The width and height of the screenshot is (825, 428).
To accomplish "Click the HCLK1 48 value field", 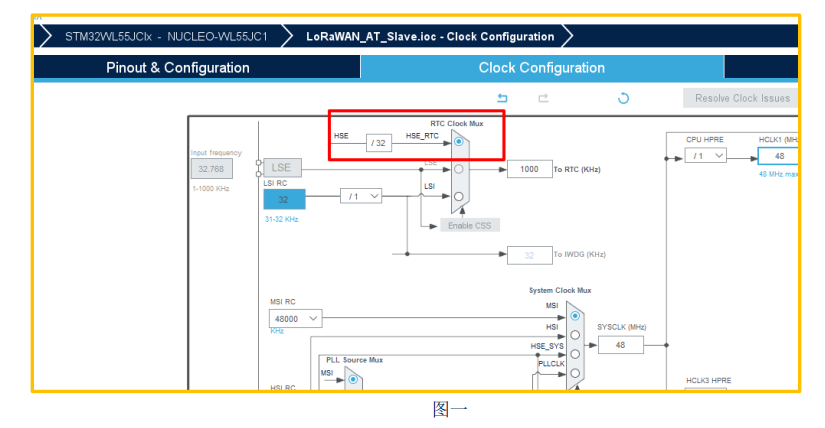I will (778, 156).
